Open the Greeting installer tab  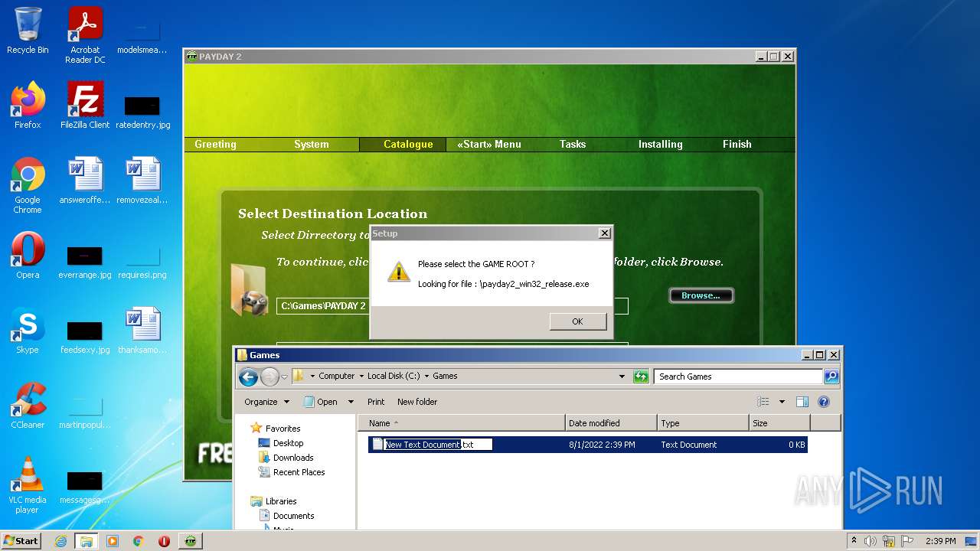pyautogui.click(x=215, y=144)
